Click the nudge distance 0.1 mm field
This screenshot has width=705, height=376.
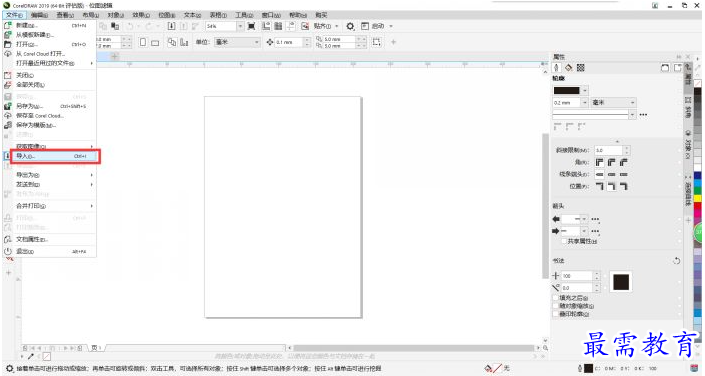(x=290, y=42)
